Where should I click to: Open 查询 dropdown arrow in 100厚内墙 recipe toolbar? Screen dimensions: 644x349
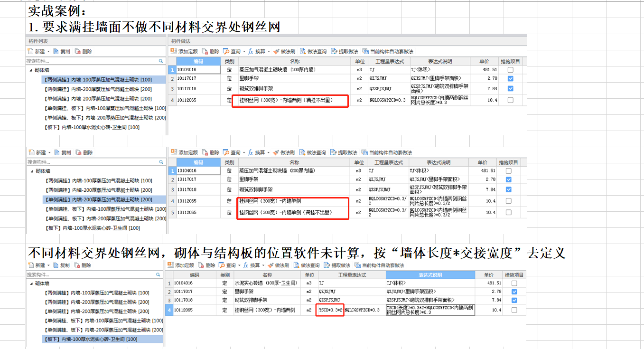point(244,51)
